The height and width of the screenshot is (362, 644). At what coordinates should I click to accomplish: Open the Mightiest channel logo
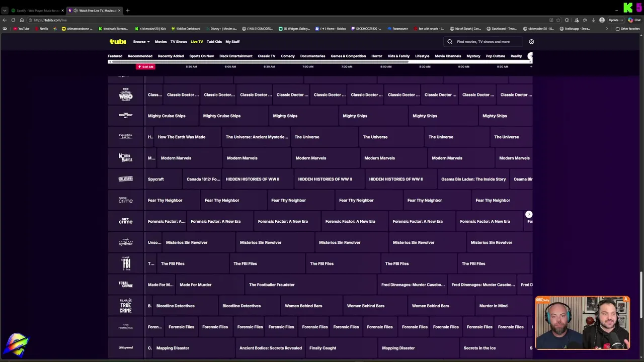coord(126,116)
